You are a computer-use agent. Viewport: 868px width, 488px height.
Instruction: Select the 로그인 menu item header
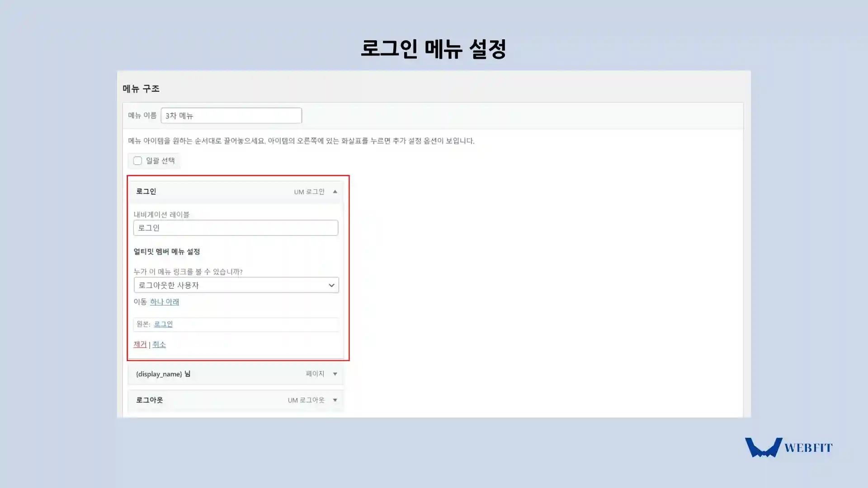[236, 192]
